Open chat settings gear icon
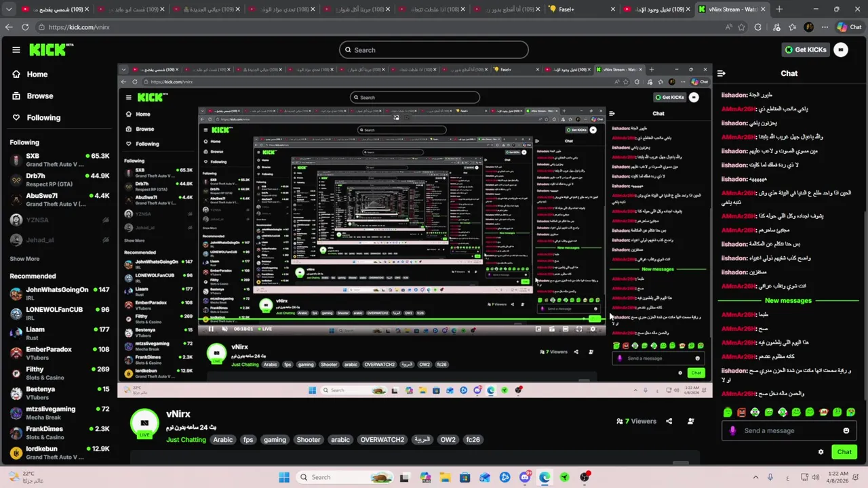Image resolution: width=868 pixels, height=488 pixels. (821, 452)
